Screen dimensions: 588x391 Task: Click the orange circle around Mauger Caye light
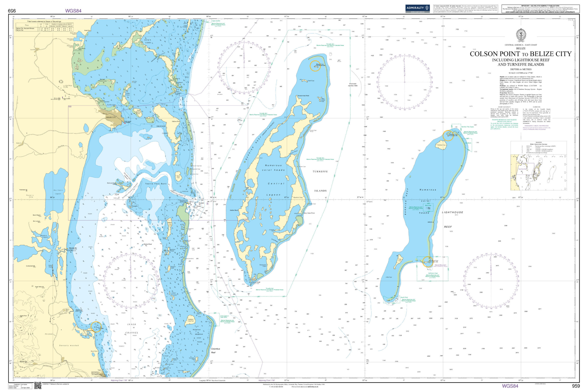click(x=315, y=66)
